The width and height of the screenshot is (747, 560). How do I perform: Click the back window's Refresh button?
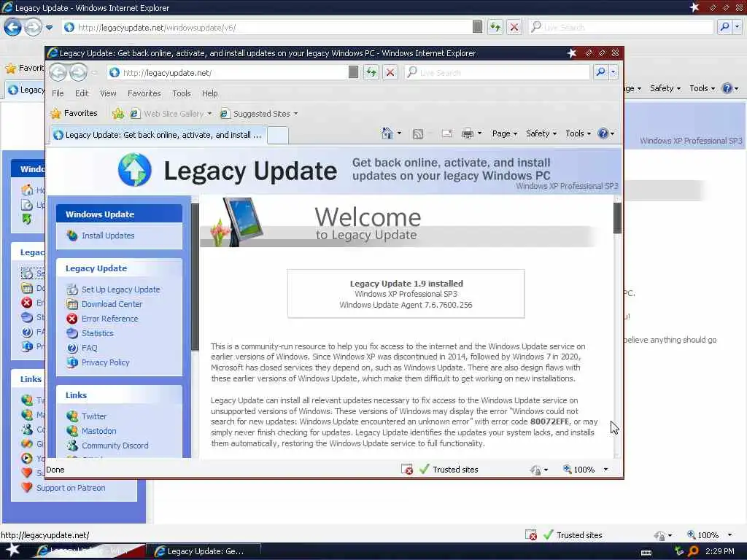click(495, 27)
